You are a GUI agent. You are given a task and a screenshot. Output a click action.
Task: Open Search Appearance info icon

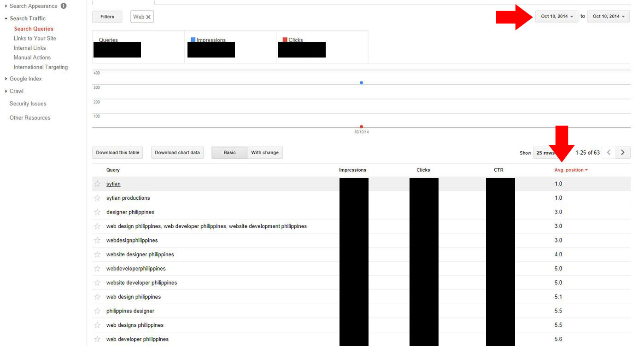(64, 6)
